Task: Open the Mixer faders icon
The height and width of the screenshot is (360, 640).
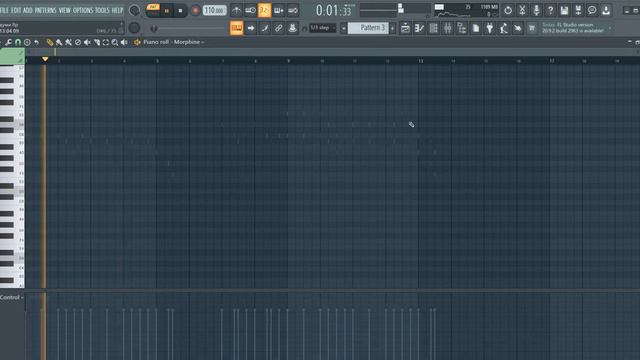Action: [x=448, y=28]
